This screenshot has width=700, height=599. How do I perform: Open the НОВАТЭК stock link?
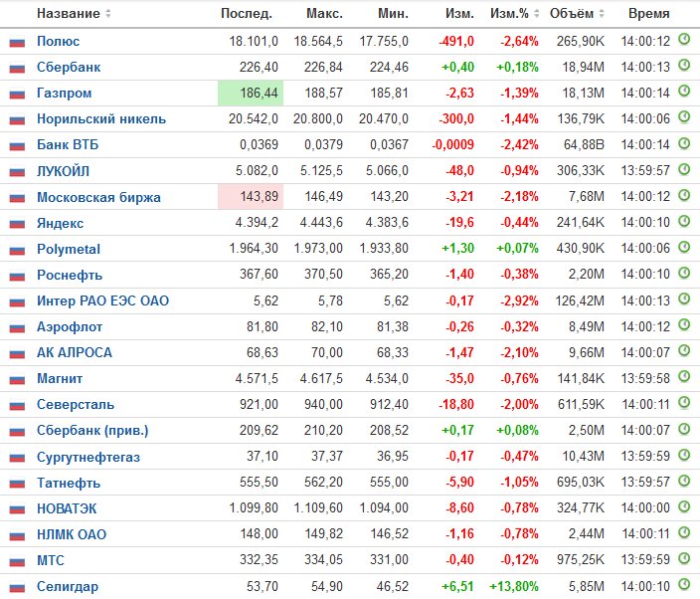click(67, 508)
